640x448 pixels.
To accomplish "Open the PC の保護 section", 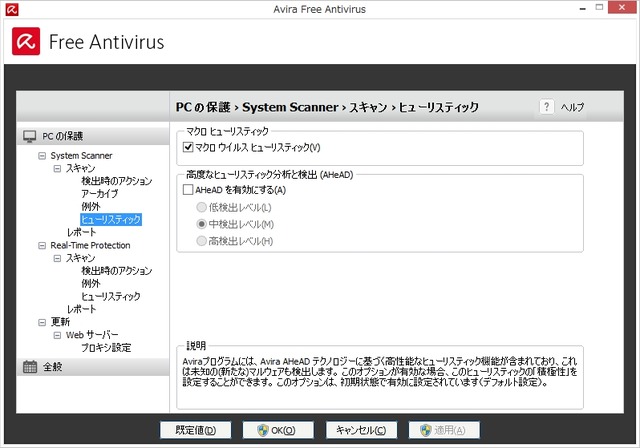I will (x=93, y=136).
